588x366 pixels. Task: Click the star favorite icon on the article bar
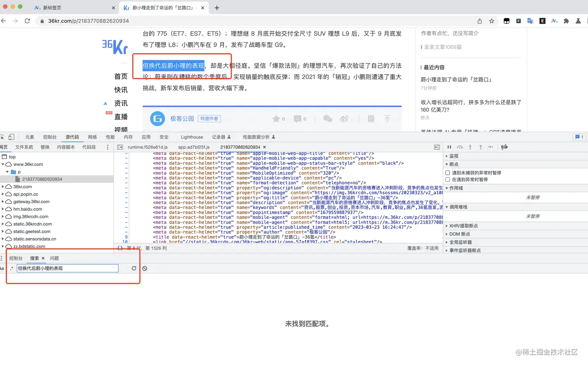(276, 119)
